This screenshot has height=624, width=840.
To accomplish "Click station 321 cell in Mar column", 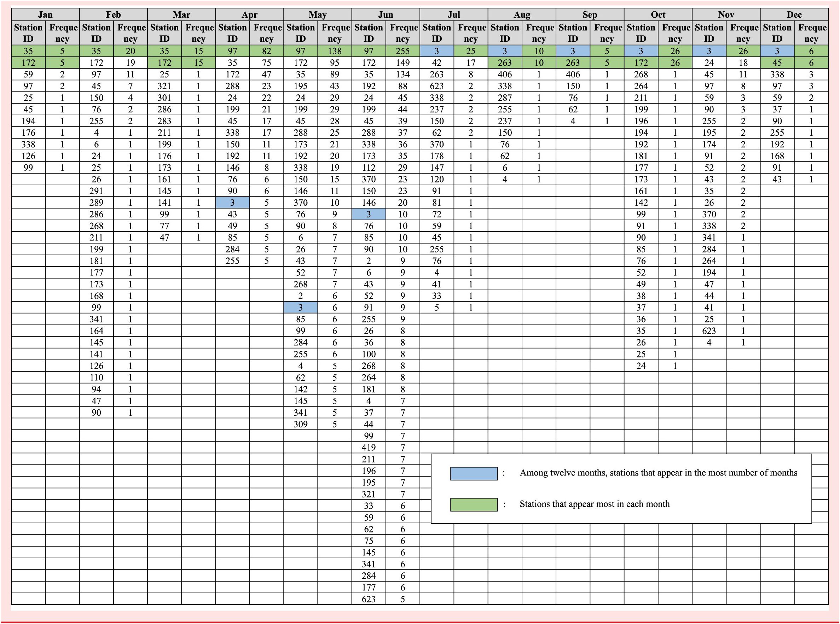I will click(x=164, y=86).
